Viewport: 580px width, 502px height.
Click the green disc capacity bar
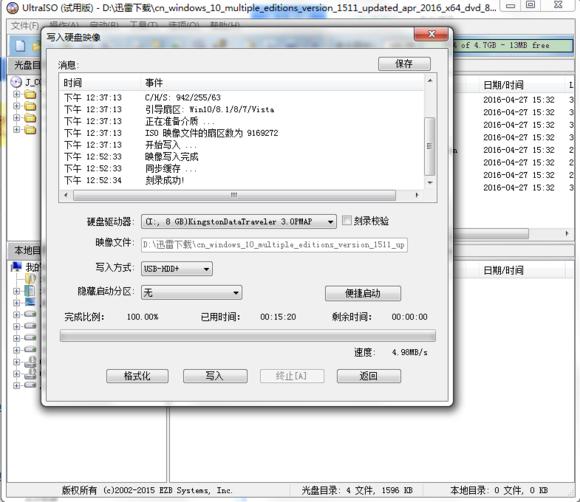513,45
